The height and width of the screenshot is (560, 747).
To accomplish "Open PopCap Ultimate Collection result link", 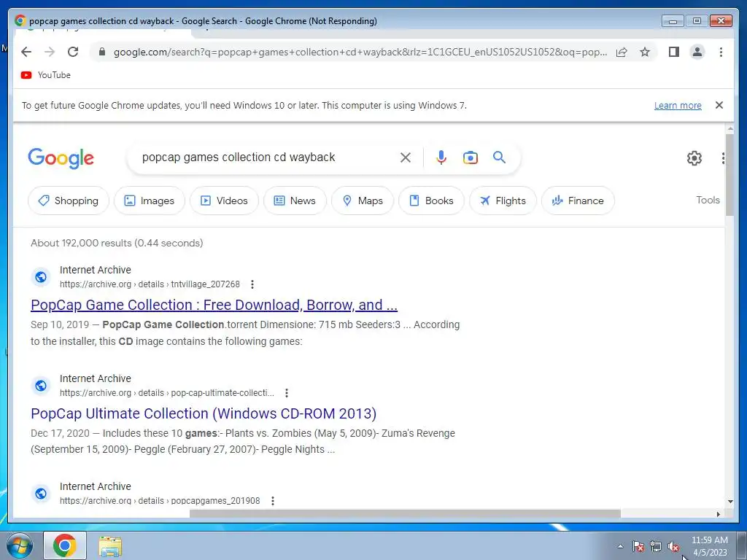I will [204, 413].
